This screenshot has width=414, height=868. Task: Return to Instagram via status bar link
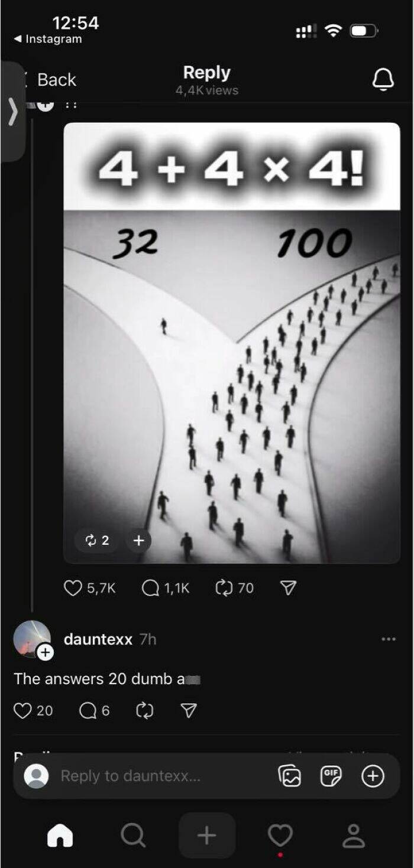point(47,39)
